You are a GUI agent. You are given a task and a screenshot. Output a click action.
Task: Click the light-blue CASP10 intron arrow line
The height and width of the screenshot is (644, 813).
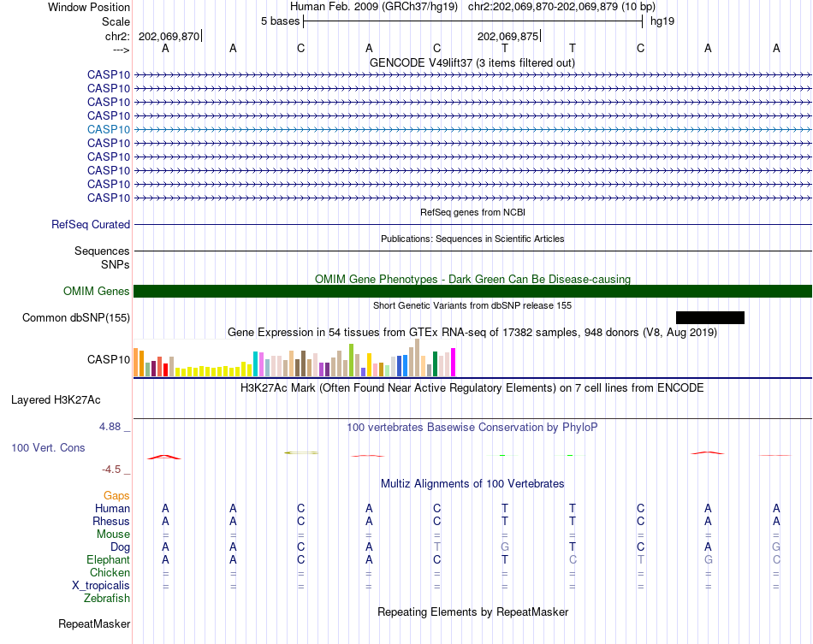(x=472, y=129)
